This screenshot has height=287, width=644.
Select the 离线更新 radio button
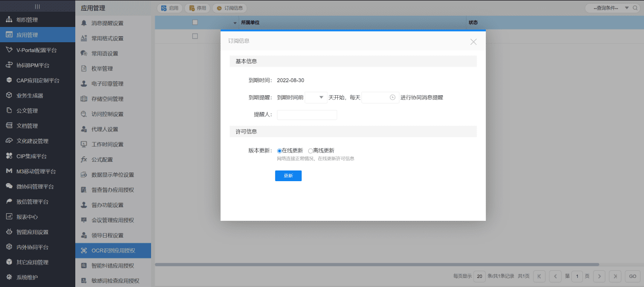point(311,151)
